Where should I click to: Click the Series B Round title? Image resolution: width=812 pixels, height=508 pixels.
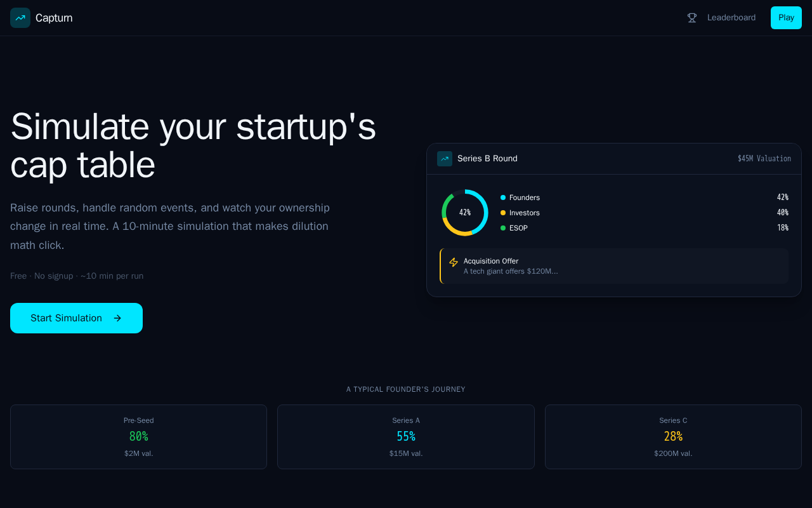click(487, 159)
